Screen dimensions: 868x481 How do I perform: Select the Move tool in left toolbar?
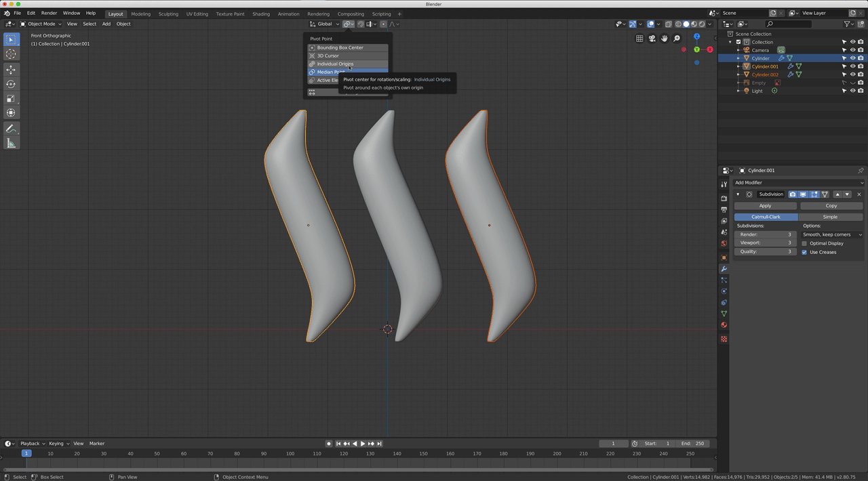(11, 70)
